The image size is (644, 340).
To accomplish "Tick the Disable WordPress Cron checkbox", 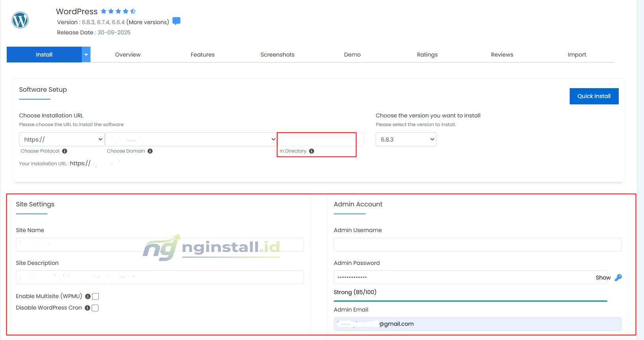I will [x=95, y=308].
